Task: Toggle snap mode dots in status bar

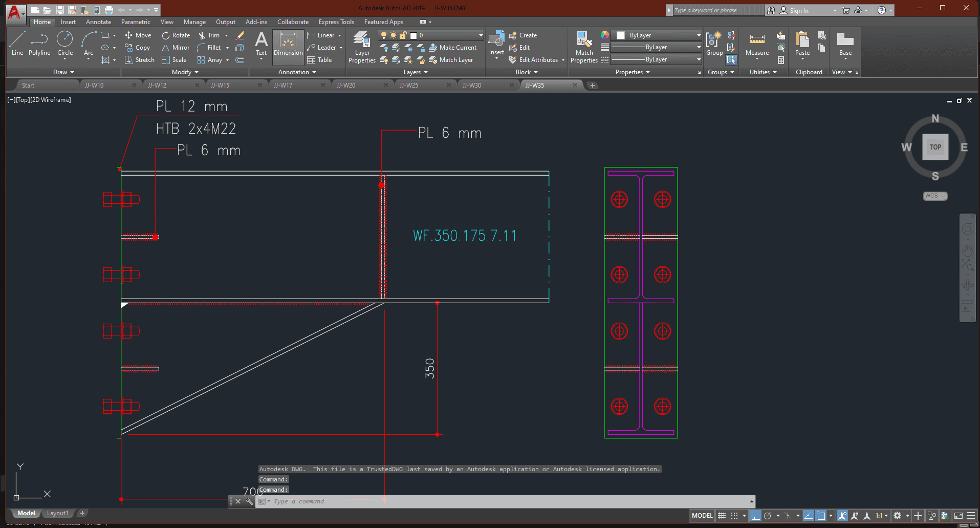Action: (734, 516)
